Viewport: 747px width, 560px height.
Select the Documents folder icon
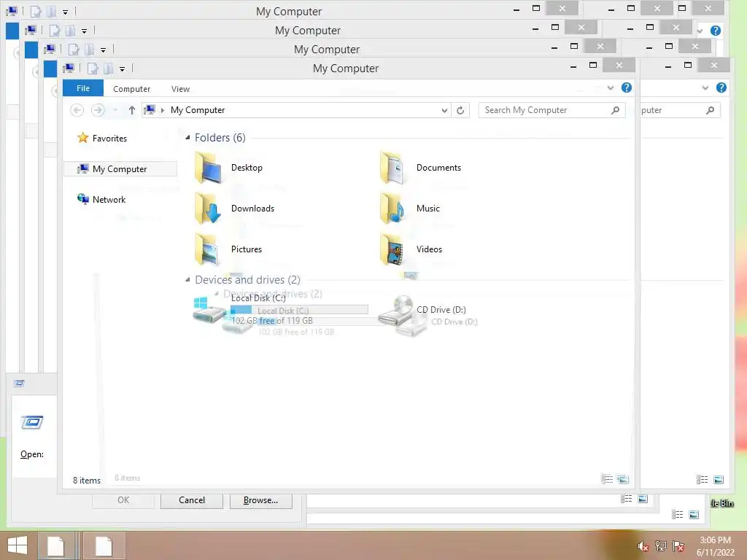click(392, 168)
